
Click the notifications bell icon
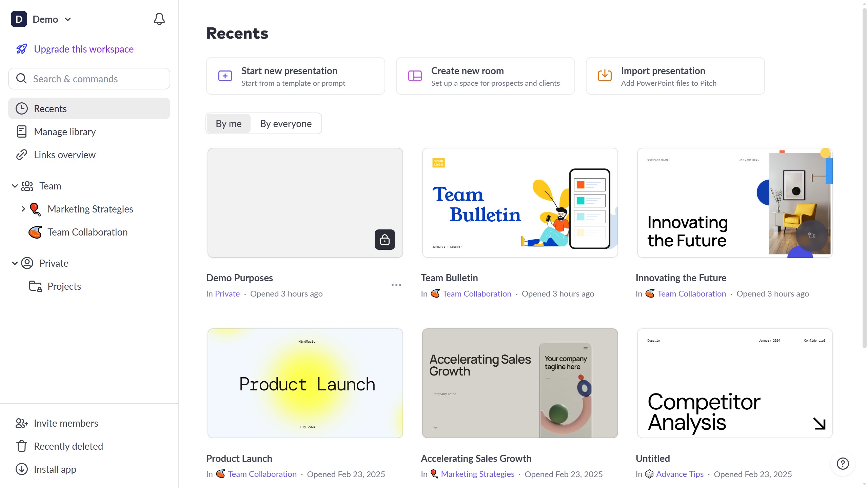click(159, 19)
